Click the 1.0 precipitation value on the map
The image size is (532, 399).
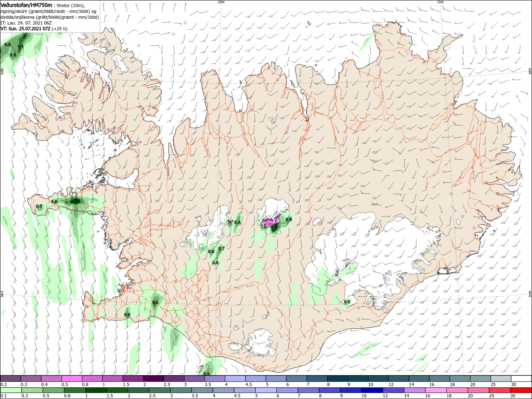[x=155, y=303]
